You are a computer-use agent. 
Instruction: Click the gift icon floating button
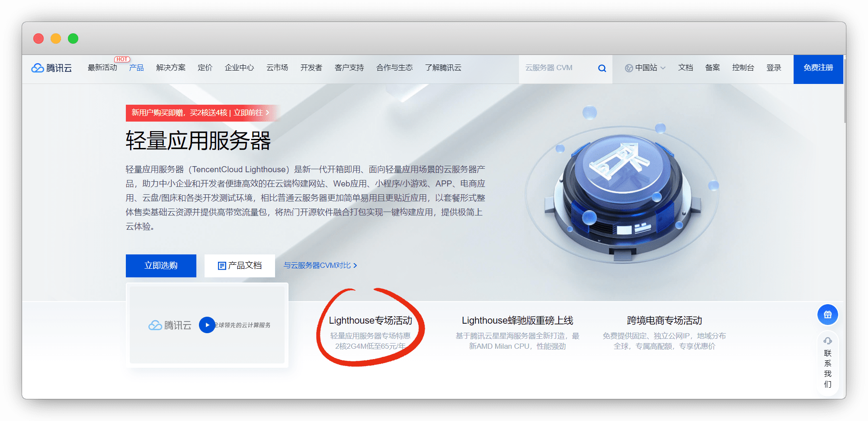tap(827, 315)
